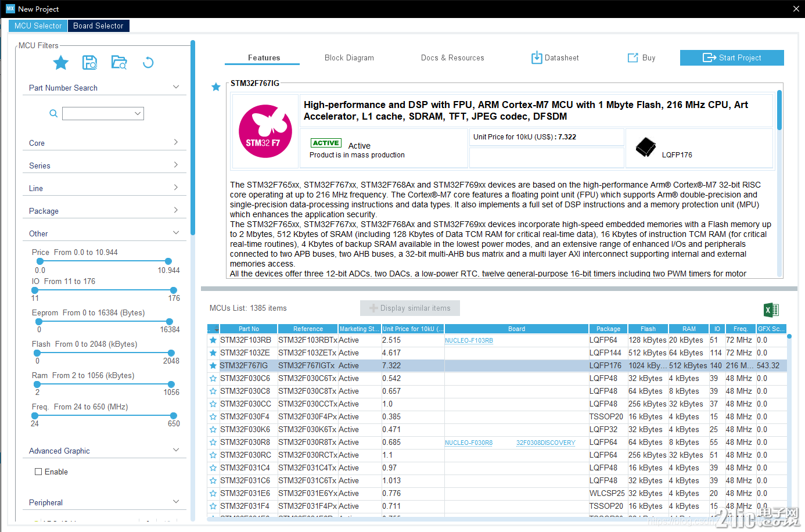The height and width of the screenshot is (532, 805).
Task: Favorite STM32F031F4 row star
Action: 213,506
